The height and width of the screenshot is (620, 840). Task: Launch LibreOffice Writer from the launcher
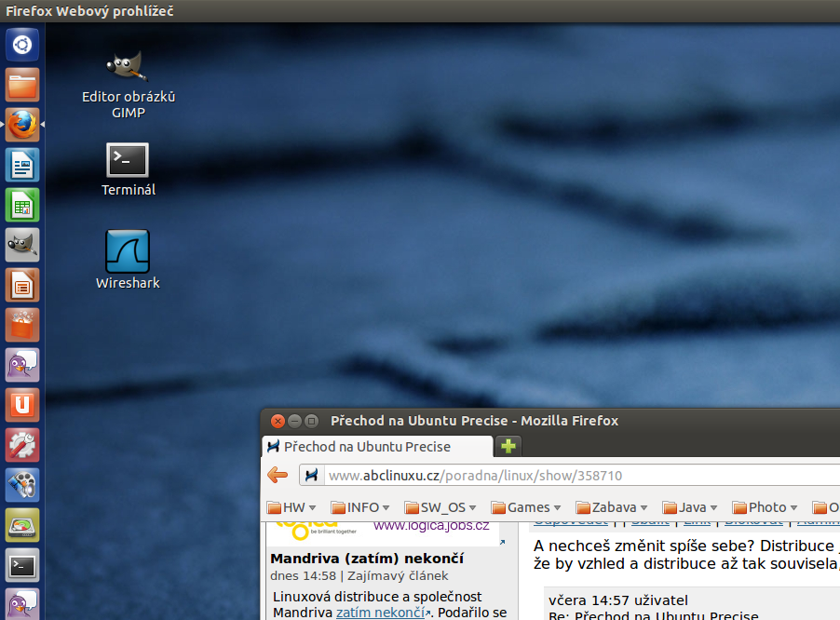click(x=22, y=165)
